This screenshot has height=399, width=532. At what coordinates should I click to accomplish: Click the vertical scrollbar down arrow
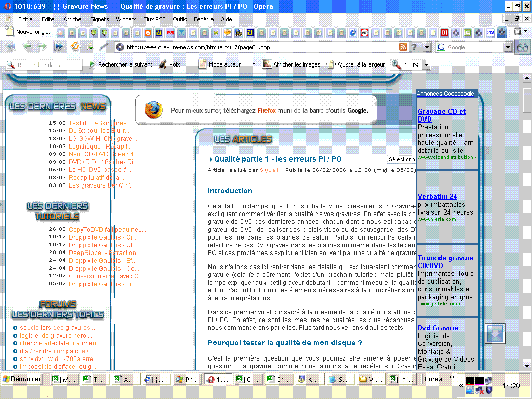(x=527, y=366)
